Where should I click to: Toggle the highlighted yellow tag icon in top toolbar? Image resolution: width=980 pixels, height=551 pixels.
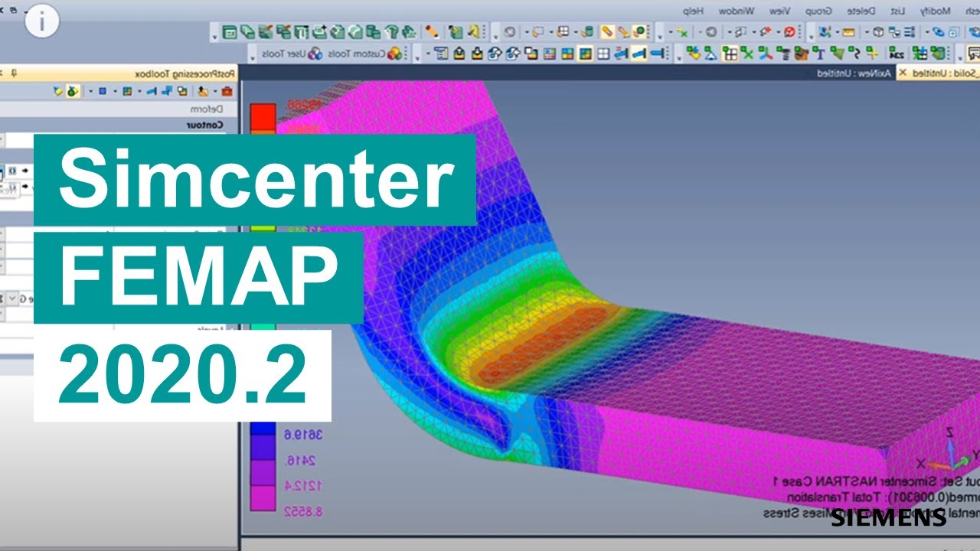pos(608,32)
